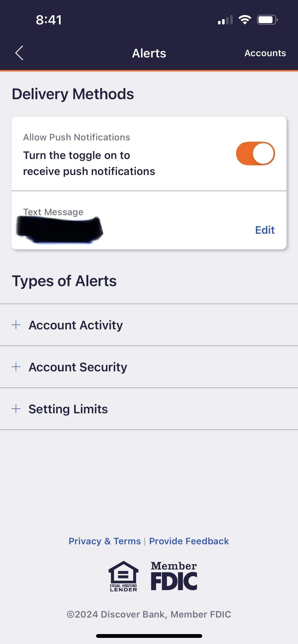The image size is (298, 644).
Task: Tap the home indicator bar
Action: [149, 636]
